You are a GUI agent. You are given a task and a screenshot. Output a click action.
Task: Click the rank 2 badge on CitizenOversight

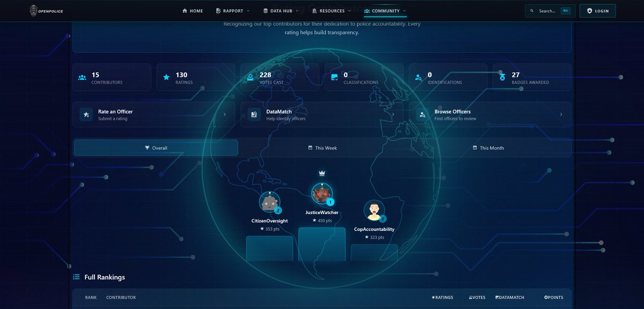(x=278, y=210)
